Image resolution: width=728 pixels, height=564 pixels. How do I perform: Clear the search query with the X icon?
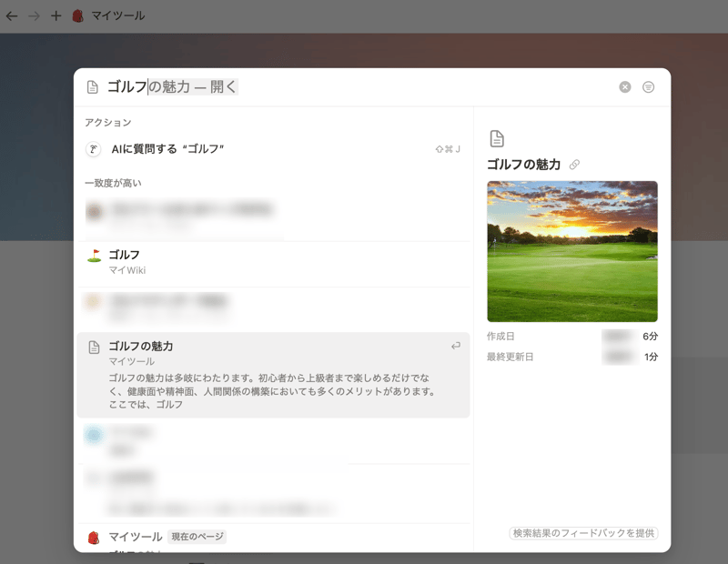coord(624,86)
